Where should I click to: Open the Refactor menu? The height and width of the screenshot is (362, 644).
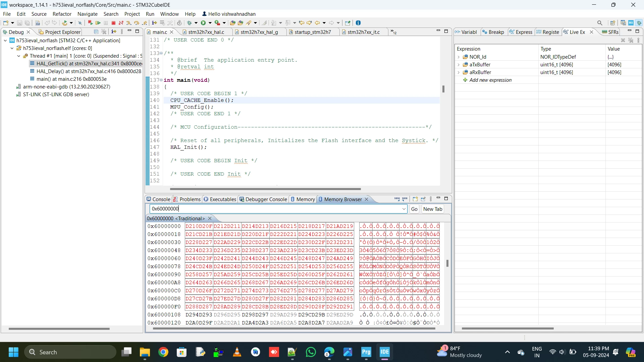tap(62, 14)
